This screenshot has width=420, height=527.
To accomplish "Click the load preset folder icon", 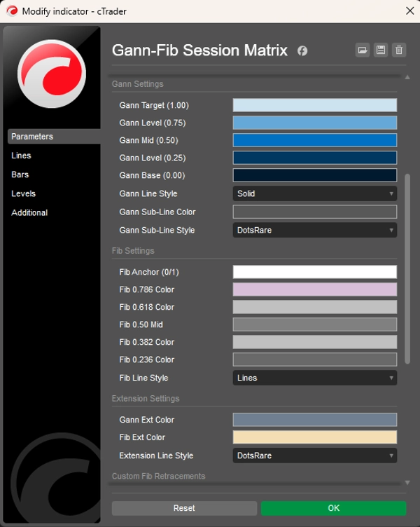I will pyautogui.click(x=362, y=50).
